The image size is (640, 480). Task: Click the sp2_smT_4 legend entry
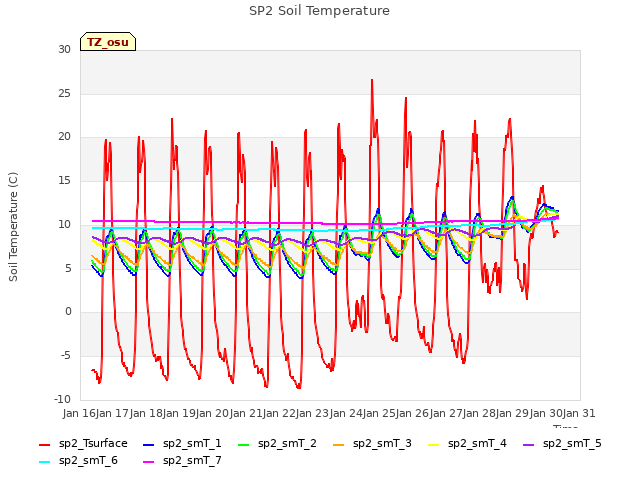[x=467, y=444]
